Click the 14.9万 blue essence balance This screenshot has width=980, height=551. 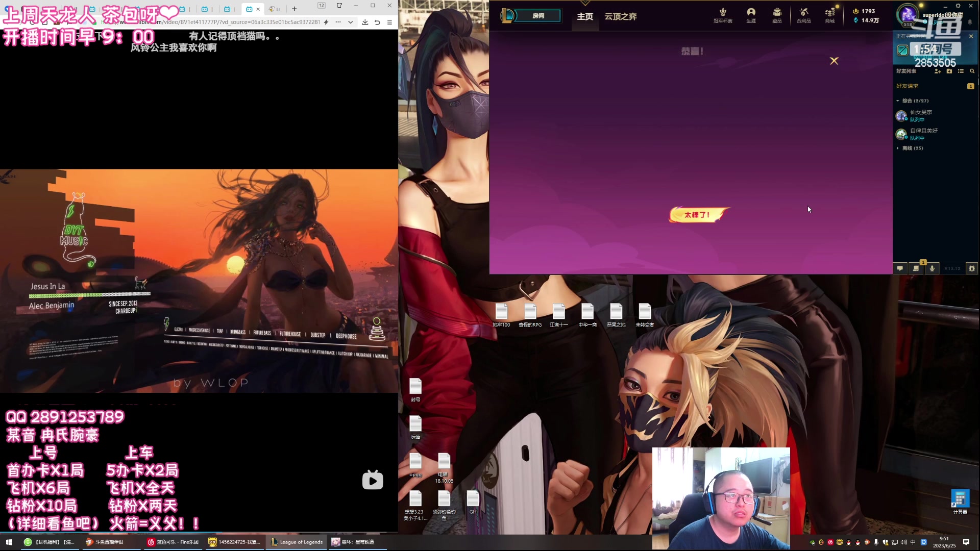[x=866, y=20]
